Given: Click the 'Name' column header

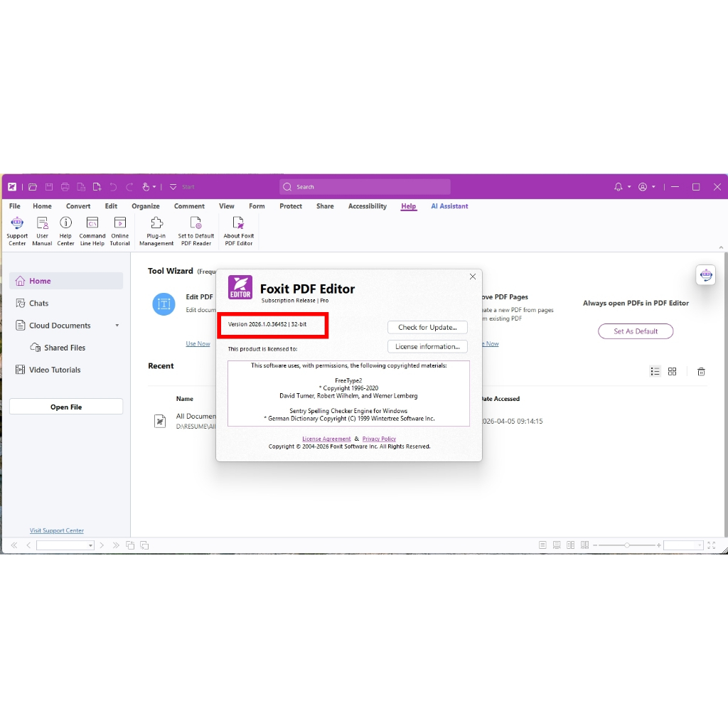Looking at the screenshot, I should tap(185, 399).
